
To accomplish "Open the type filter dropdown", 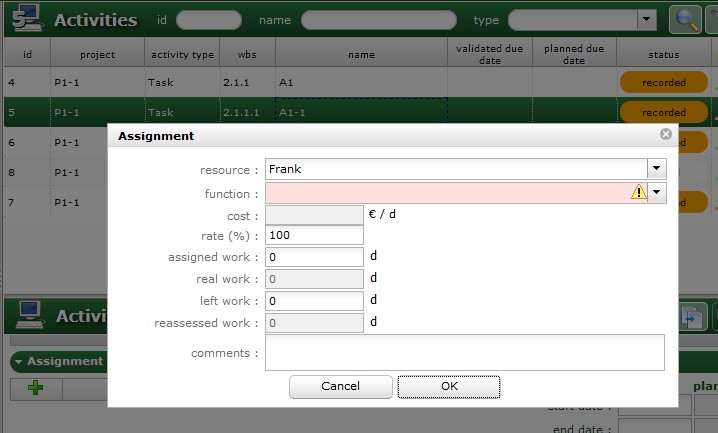I will [x=647, y=20].
